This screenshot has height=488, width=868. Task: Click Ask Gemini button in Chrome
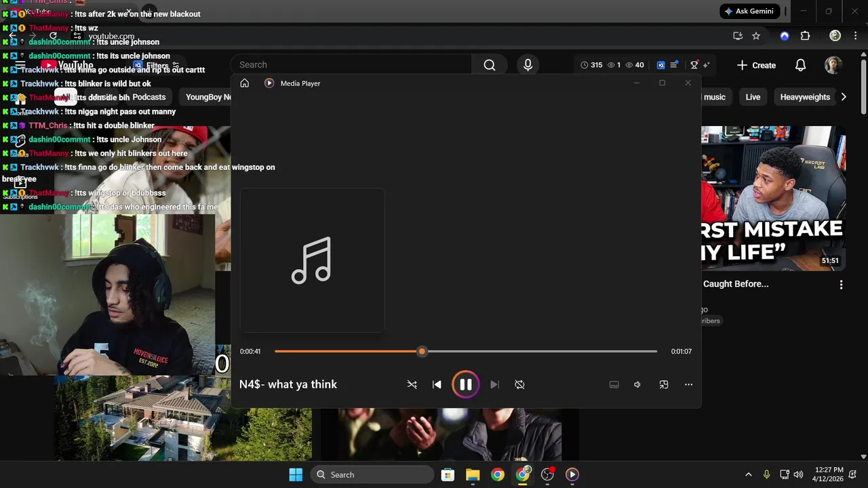(750, 12)
